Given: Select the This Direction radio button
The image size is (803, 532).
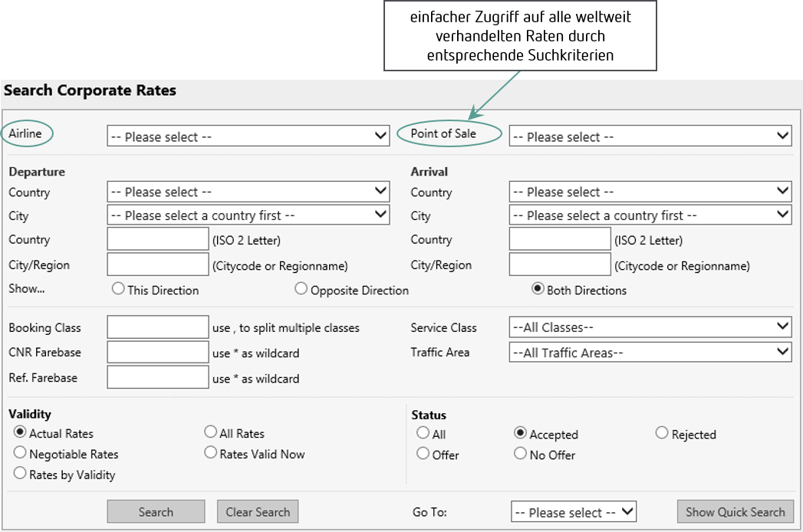Looking at the screenshot, I should [118, 289].
